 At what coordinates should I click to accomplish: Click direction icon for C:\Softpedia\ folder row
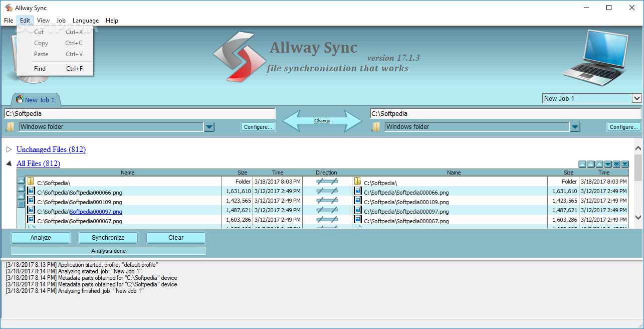(x=327, y=182)
